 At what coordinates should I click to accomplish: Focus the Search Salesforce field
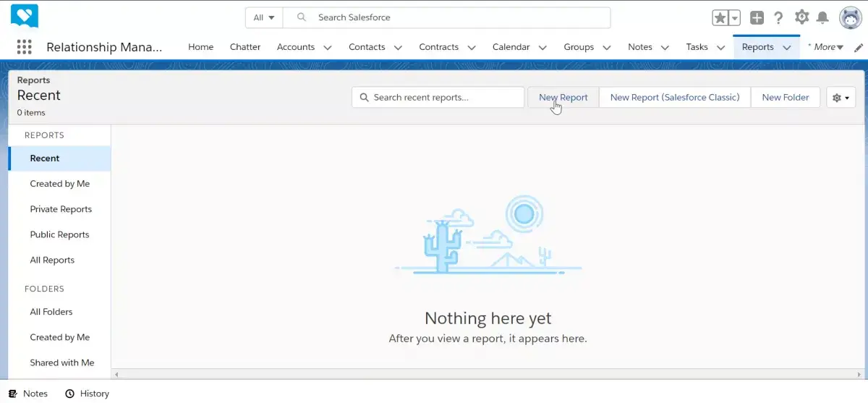446,17
